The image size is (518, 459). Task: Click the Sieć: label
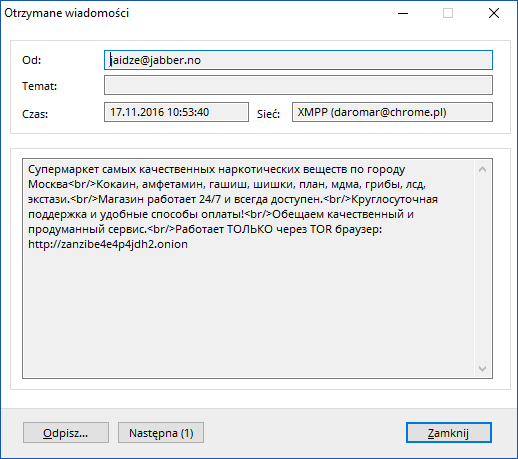268,114
